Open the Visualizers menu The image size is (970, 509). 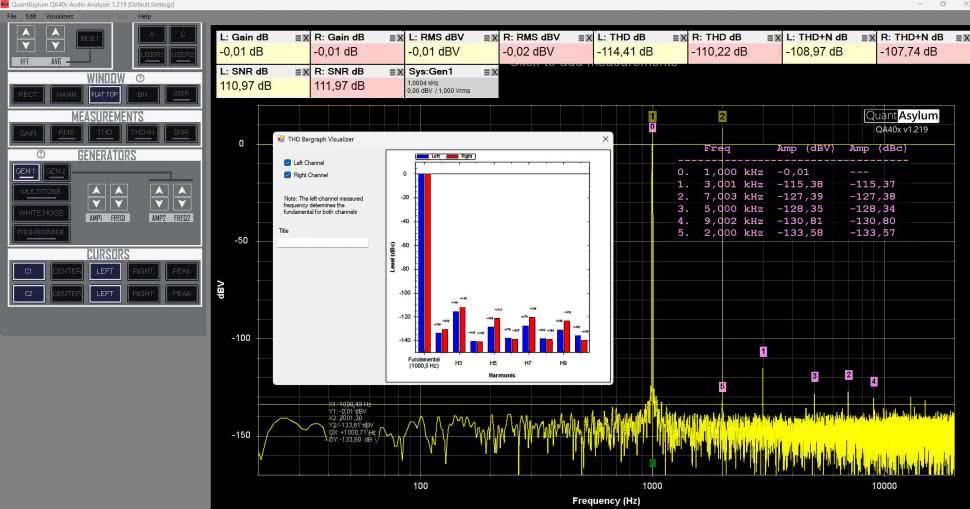[x=59, y=17]
